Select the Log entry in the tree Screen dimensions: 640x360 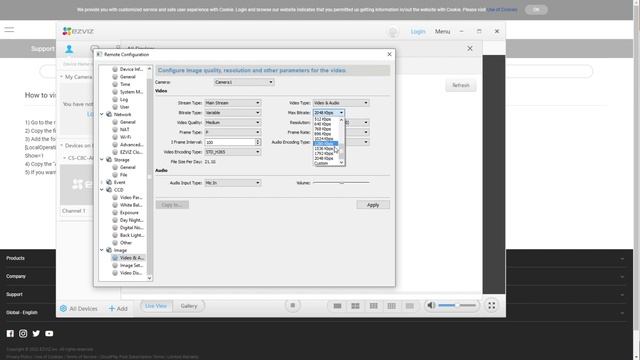[124, 100]
